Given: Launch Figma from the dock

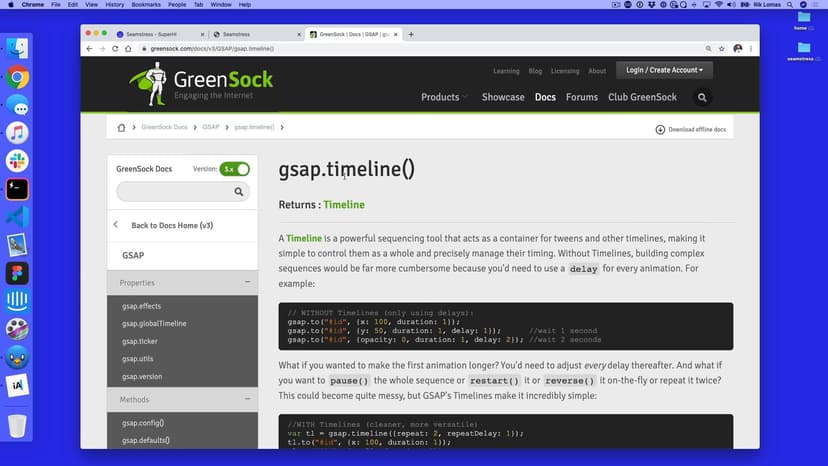Looking at the screenshot, I should click(17, 273).
